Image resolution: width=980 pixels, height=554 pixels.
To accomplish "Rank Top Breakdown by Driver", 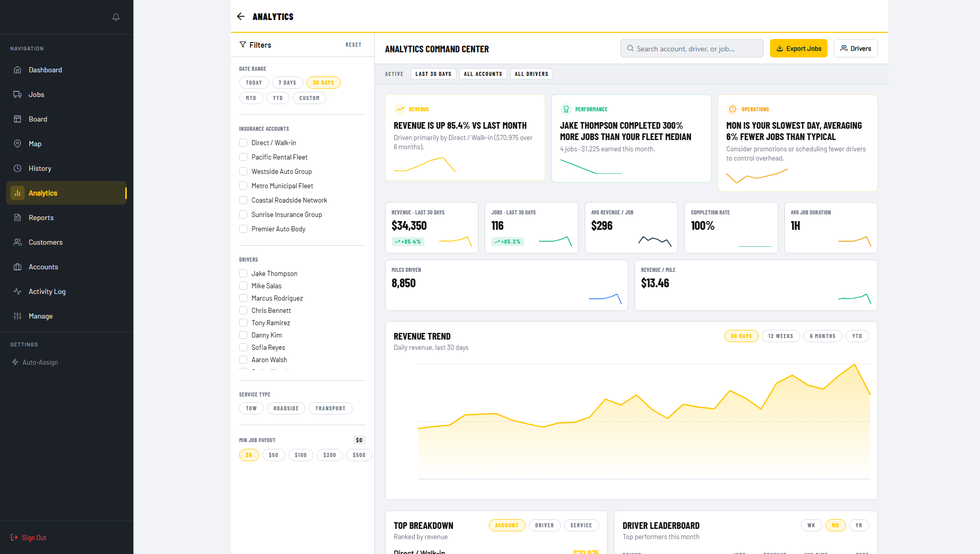I will 545,525.
